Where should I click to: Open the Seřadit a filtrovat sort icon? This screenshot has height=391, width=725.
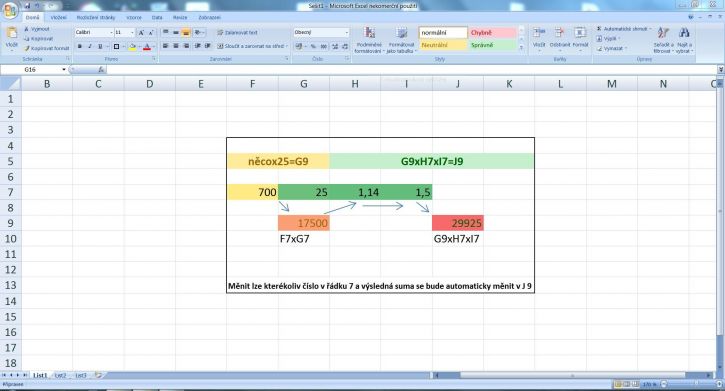pyautogui.click(x=663, y=33)
